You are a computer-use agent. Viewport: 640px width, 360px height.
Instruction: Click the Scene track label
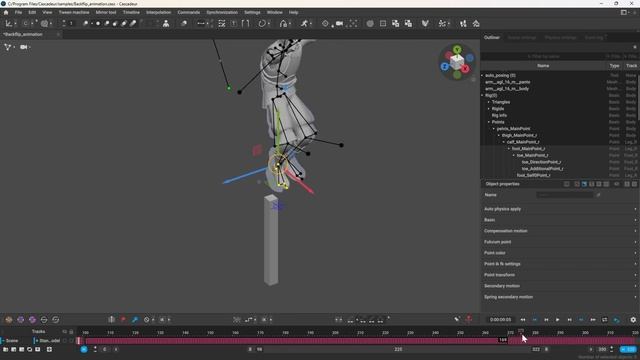coord(12,340)
